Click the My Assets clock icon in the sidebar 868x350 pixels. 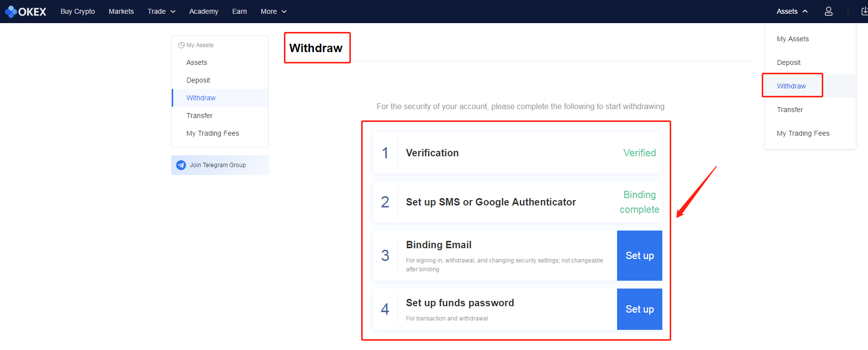pos(181,45)
